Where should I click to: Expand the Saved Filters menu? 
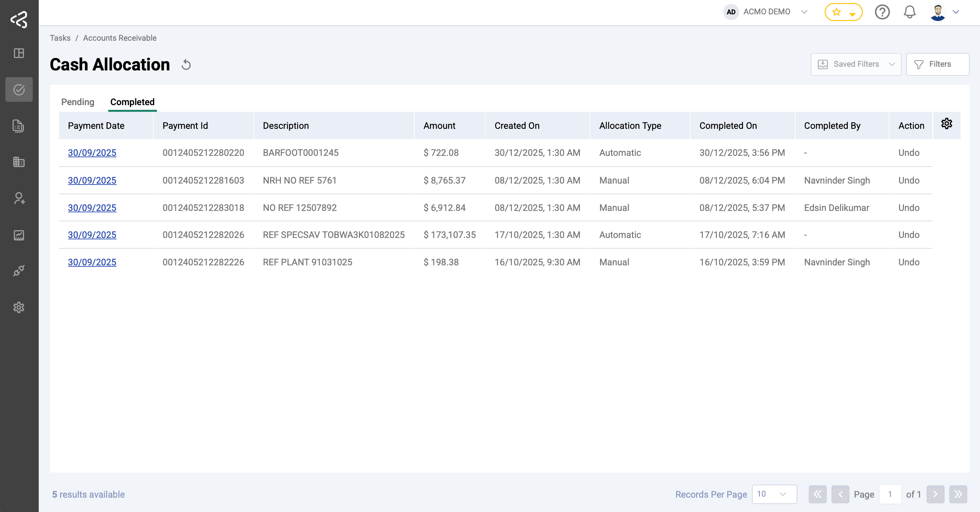[x=855, y=64]
